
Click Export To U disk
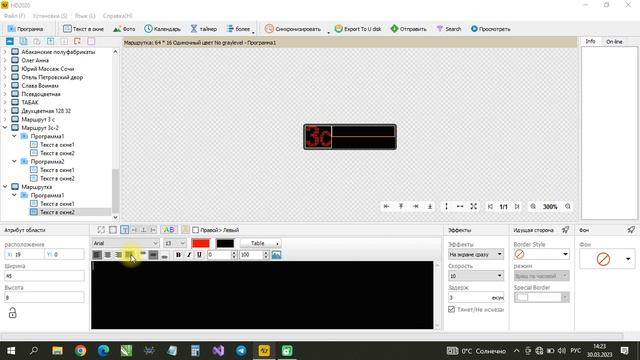pyautogui.click(x=358, y=29)
